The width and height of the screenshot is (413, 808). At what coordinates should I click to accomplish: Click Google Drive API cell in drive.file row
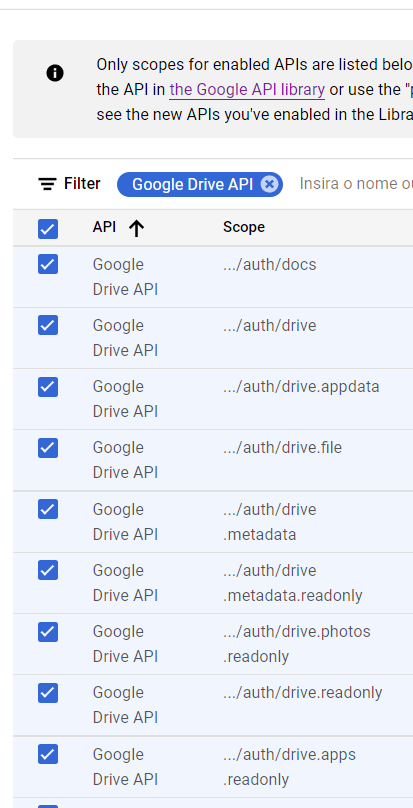point(125,460)
